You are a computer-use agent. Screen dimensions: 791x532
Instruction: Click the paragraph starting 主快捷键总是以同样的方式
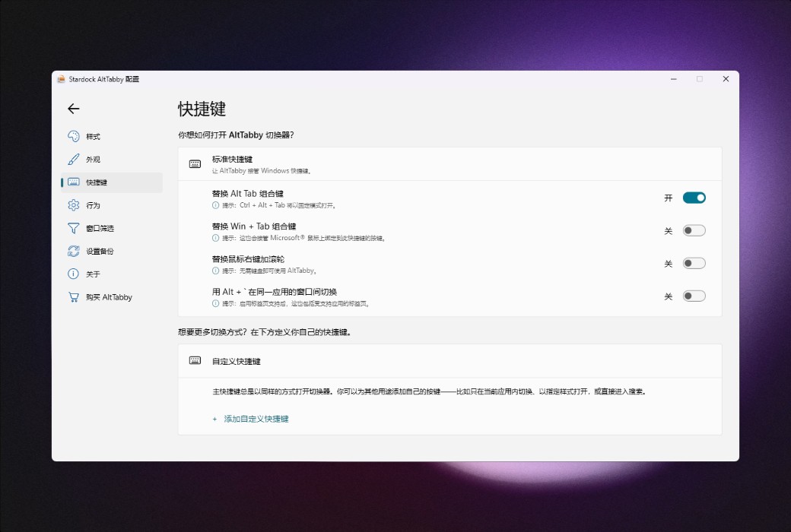[x=429, y=391]
